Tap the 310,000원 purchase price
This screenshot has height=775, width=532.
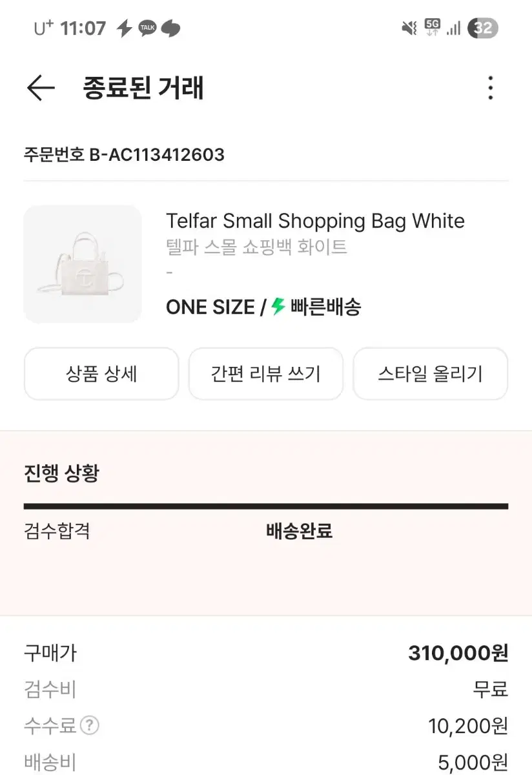point(458,654)
